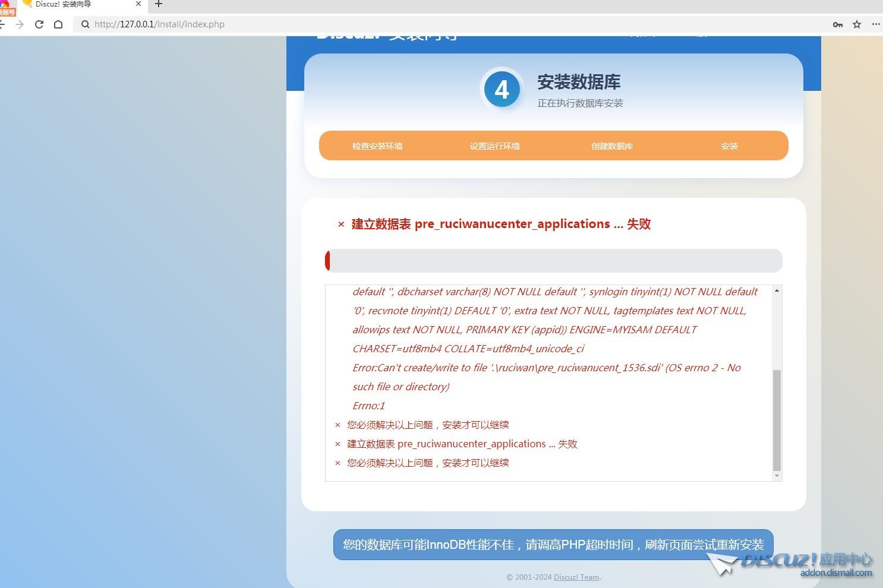Open a new tab with the plus button

[x=159, y=4]
